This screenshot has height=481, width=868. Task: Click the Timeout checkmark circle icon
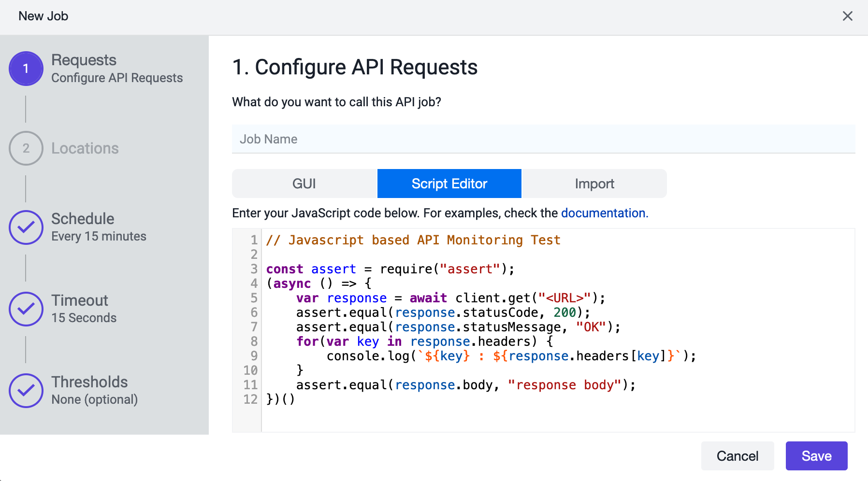coord(26,309)
